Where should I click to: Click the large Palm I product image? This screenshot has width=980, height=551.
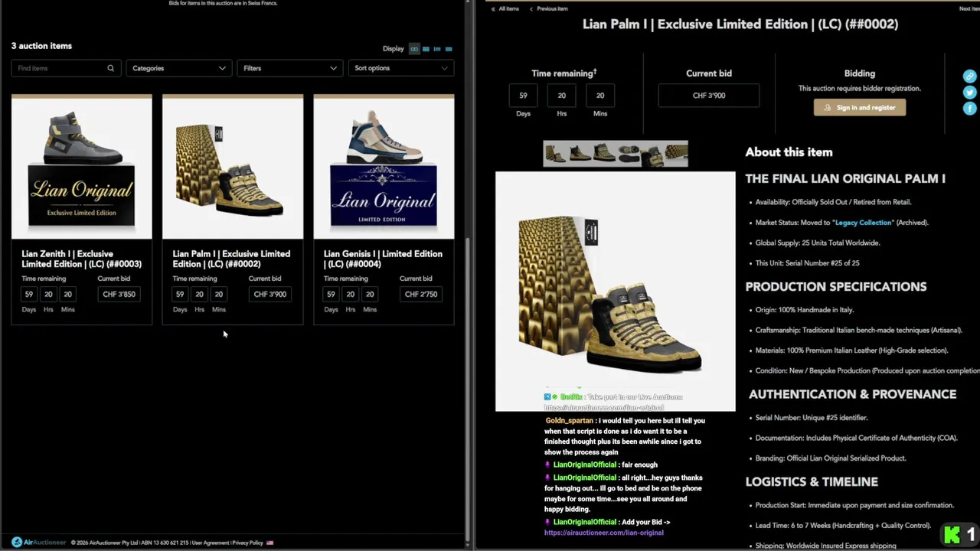615,292
